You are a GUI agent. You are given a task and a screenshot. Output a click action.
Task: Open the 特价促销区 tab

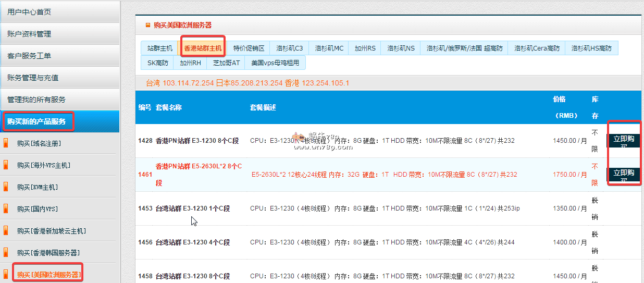click(x=249, y=48)
